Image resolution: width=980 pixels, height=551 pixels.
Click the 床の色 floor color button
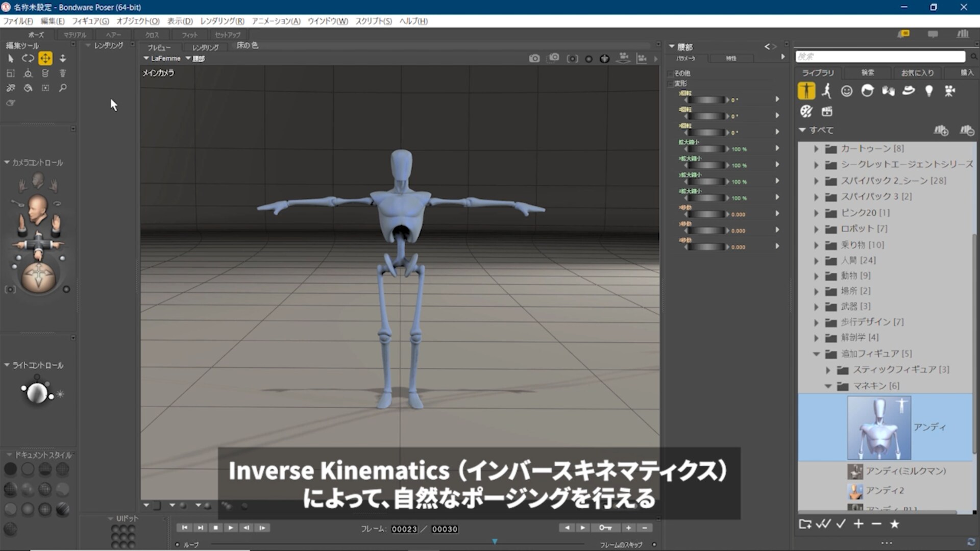(248, 45)
